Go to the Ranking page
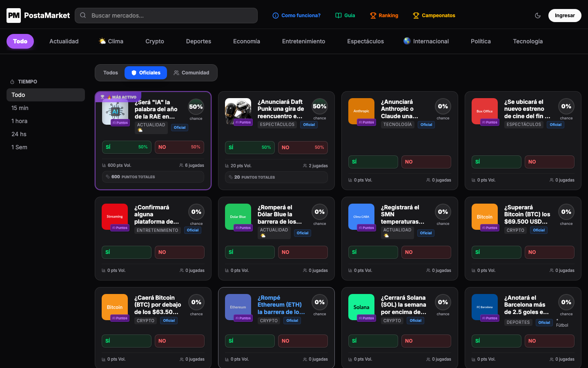The height and width of the screenshot is (368, 588). tap(384, 16)
